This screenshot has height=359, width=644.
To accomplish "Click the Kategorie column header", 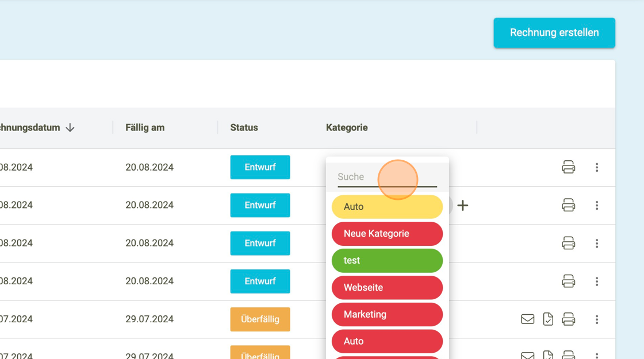I will [347, 128].
